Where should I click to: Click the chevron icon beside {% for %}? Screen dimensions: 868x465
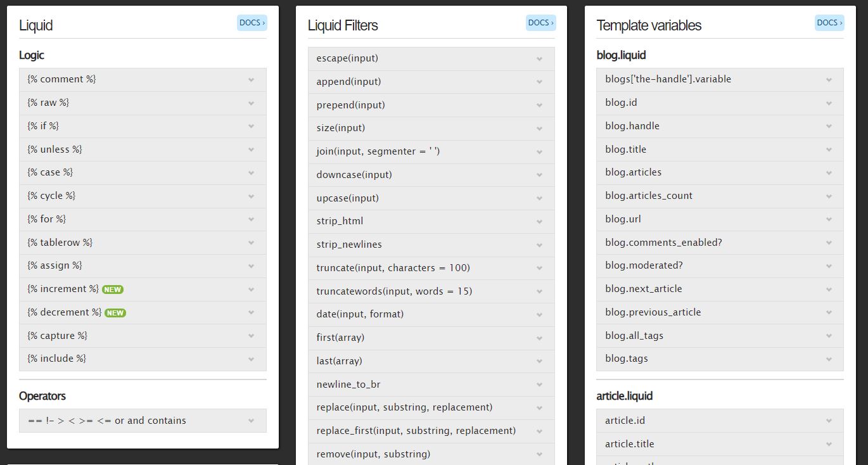point(252,219)
